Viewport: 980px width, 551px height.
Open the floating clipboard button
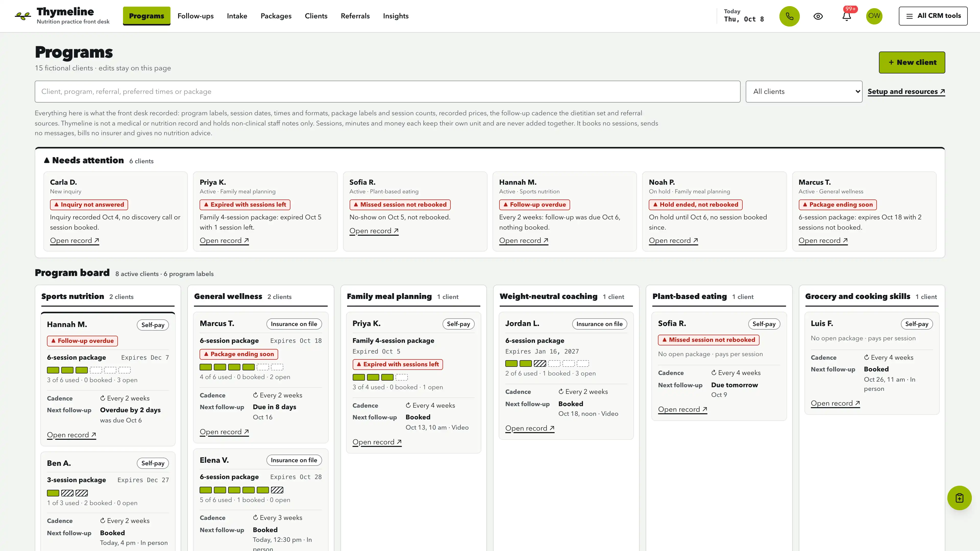point(959,498)
